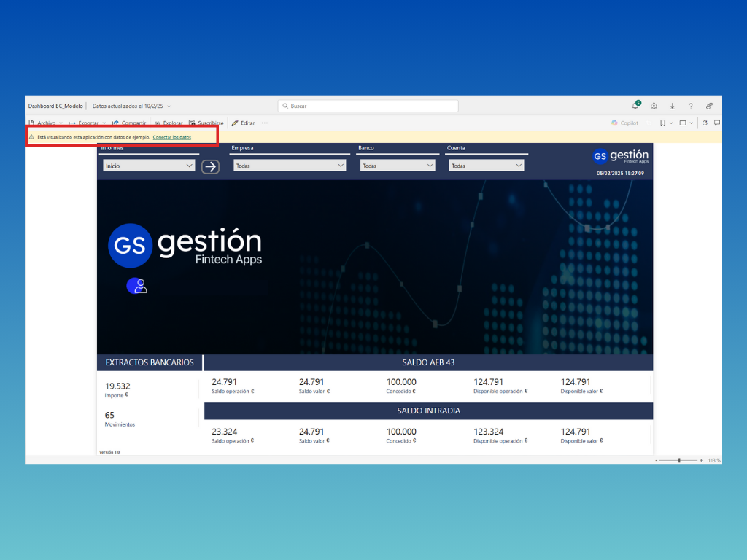747x560 pixels.
Task: Click the reset undo arrow icon
Action: click(649, 122)
